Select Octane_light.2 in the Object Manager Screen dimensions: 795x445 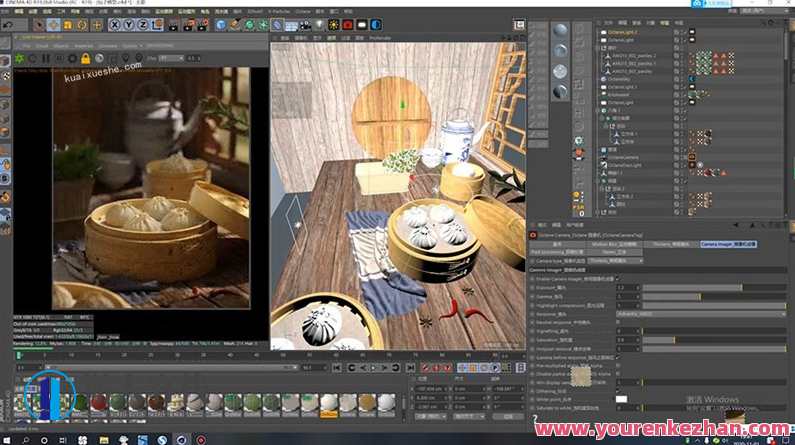(x=623, y=32)
